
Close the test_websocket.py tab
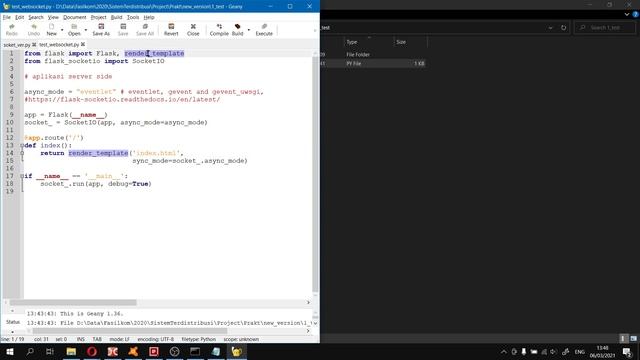(x=83, y=44)
